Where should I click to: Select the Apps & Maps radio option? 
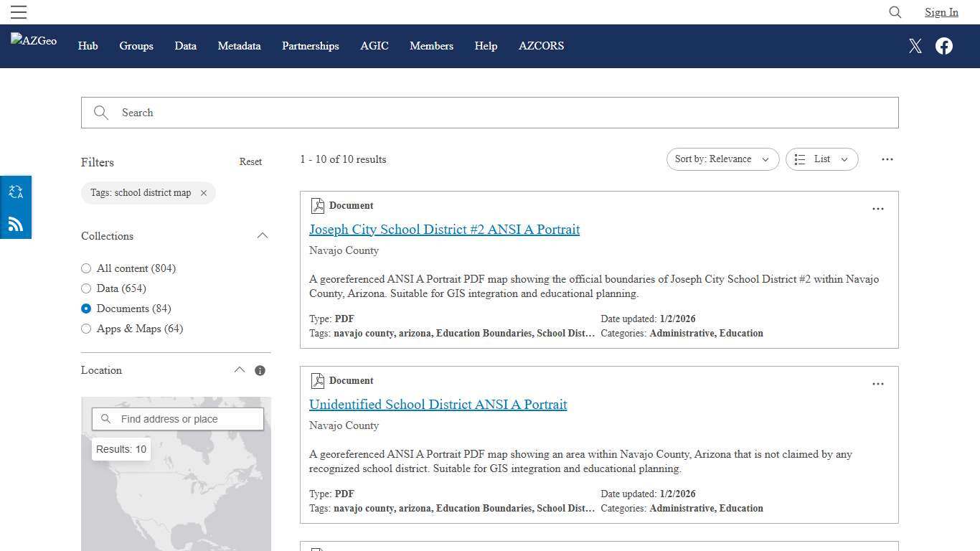[x=86, y=329]
